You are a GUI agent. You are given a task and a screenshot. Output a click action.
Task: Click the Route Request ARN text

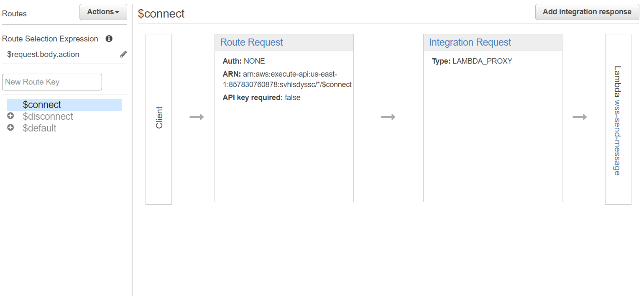[x=287, y=79]
